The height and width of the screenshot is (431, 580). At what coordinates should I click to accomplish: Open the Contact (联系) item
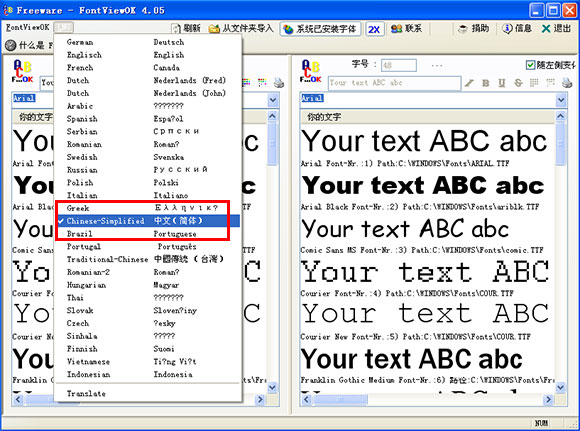[407, 28]
